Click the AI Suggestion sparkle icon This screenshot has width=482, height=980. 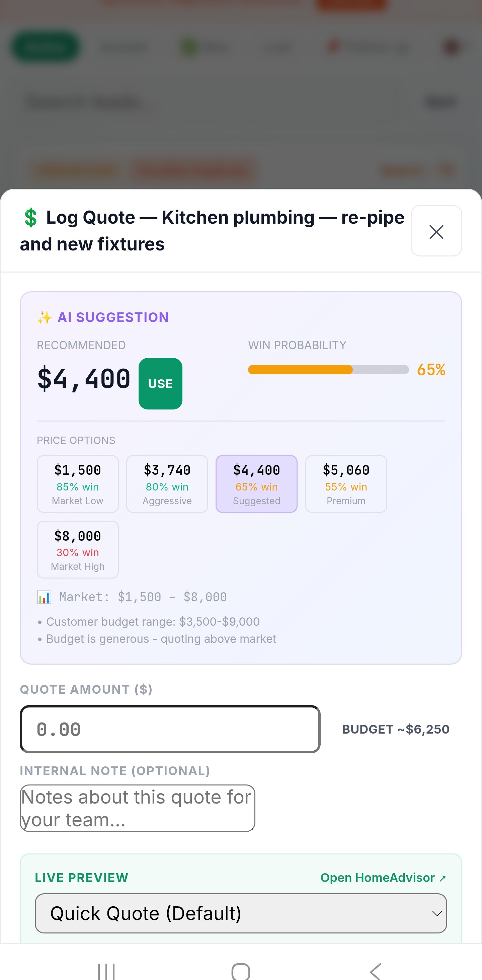(x=45, y=317)
